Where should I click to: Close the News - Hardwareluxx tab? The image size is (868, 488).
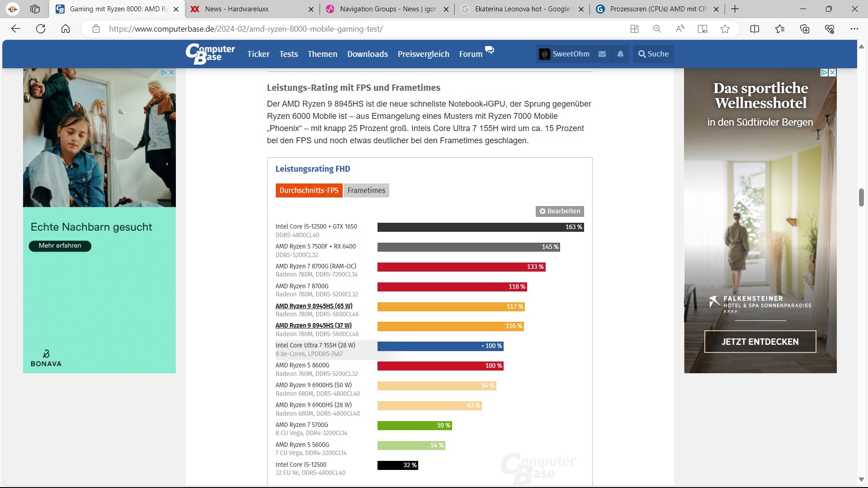[x=311, y=9]
